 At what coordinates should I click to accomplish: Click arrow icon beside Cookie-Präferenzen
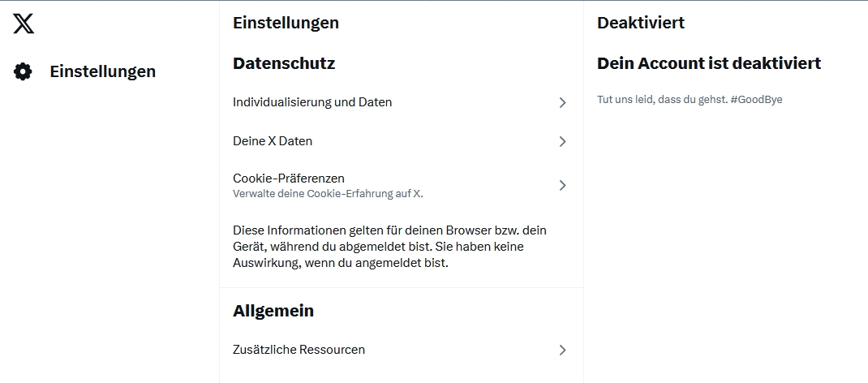tap(562, 185)
